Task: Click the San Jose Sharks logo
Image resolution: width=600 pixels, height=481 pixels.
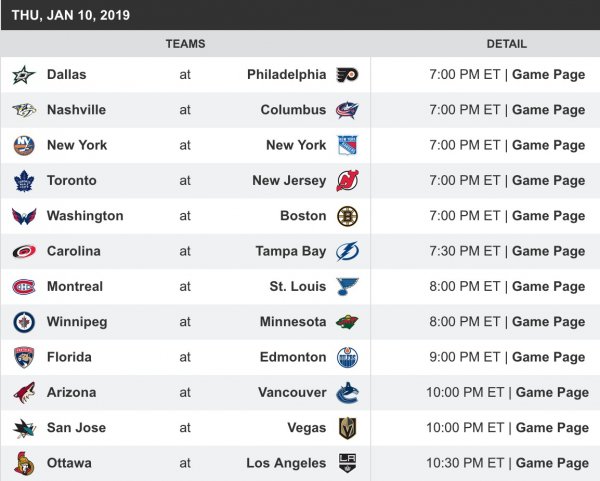Action: [x=23, y=428]
